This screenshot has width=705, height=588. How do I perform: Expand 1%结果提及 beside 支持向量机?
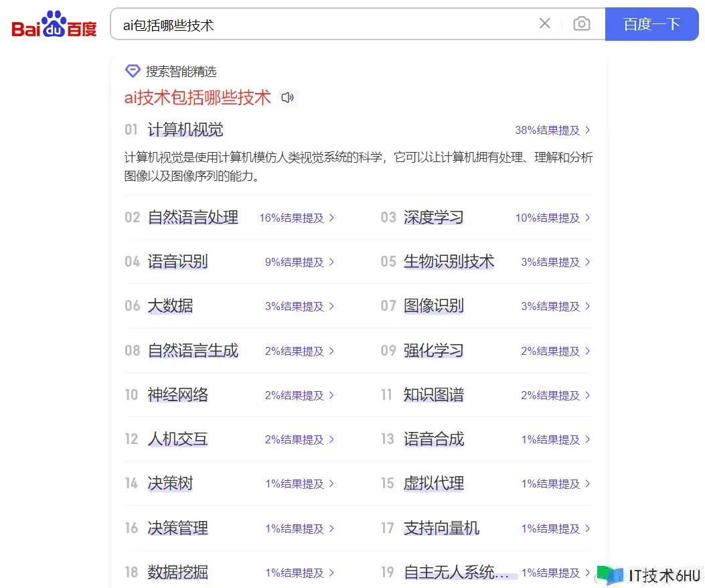point(556,528)
